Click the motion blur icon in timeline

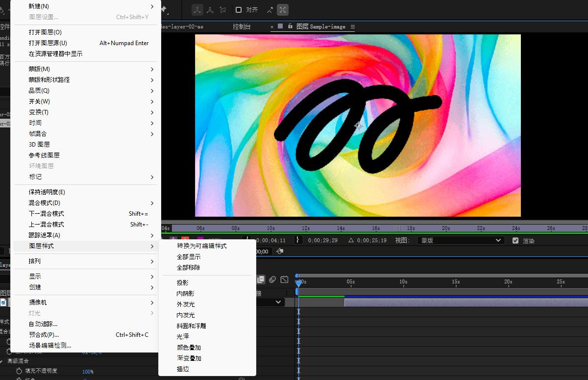click(x=272, y=279)
